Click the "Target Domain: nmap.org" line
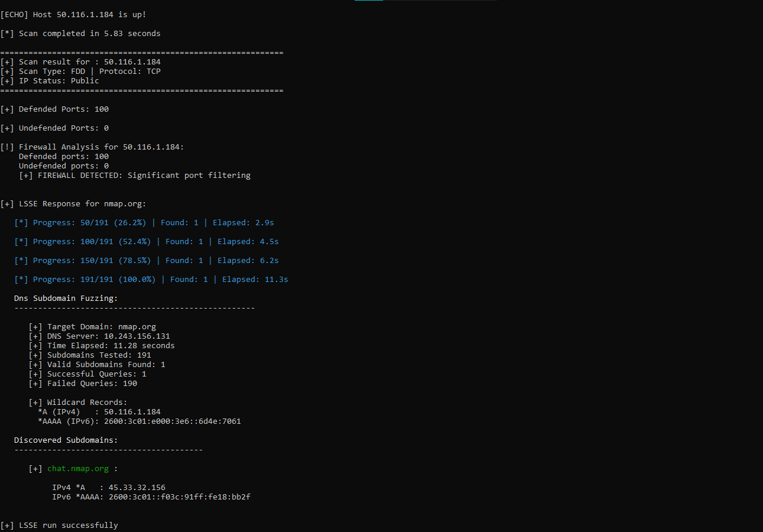 pos(92,326)
